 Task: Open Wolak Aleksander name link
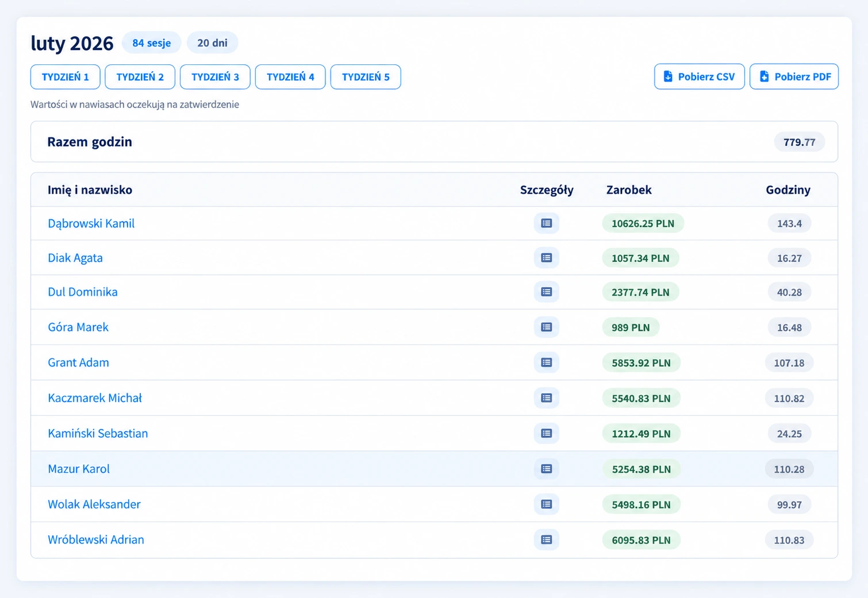pyautogui.click(x=94, y=504)
